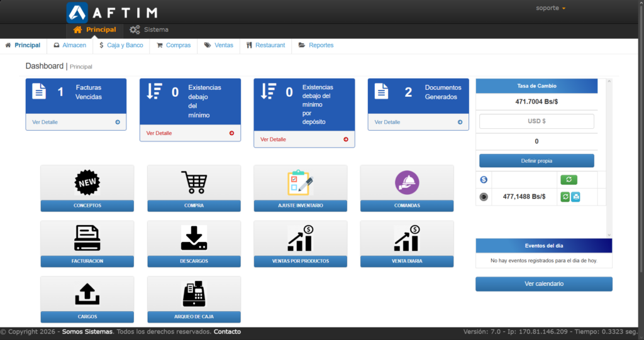Open Comandas serving dish icon

406,183
